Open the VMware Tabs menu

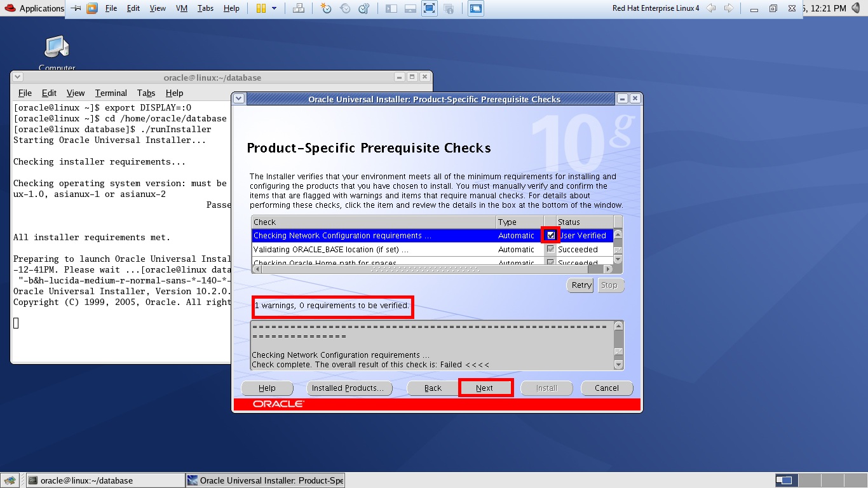pyautogui.click(x=205, y=8)
